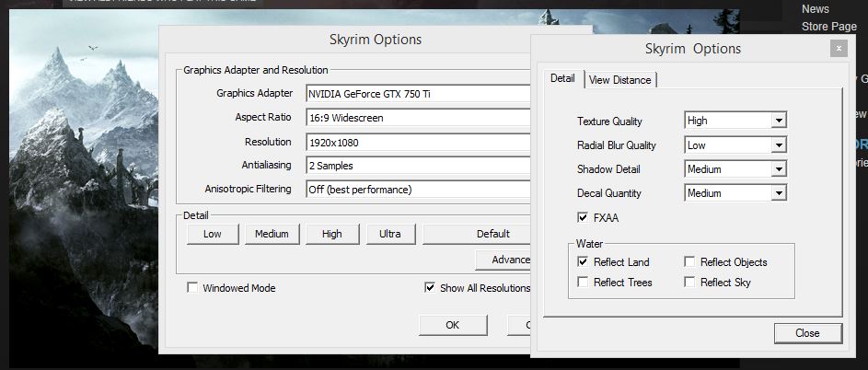868x370 pixels.
Task: Open the Graphics Adapter combo box
Action: [418, 94]
